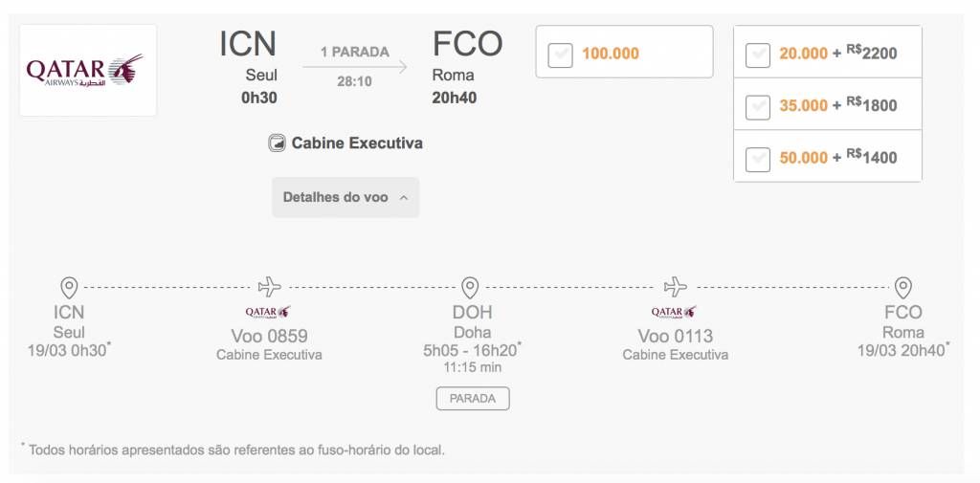980x483 pixels.
Task: Click the chevron beside Detalhes do voo
Action: click(404, 198)
